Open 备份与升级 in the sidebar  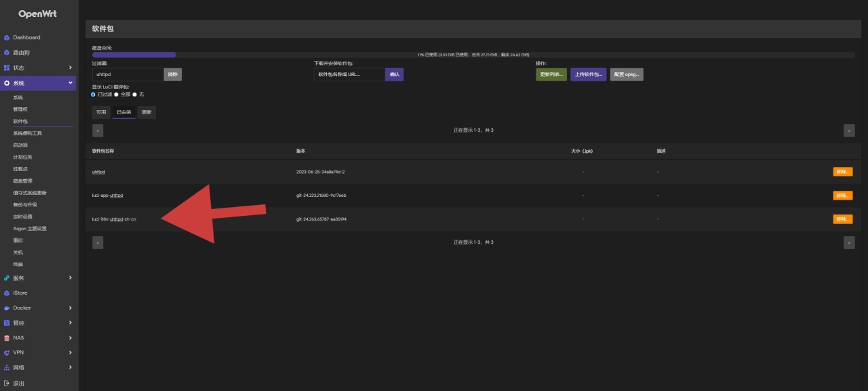point(25,204)
